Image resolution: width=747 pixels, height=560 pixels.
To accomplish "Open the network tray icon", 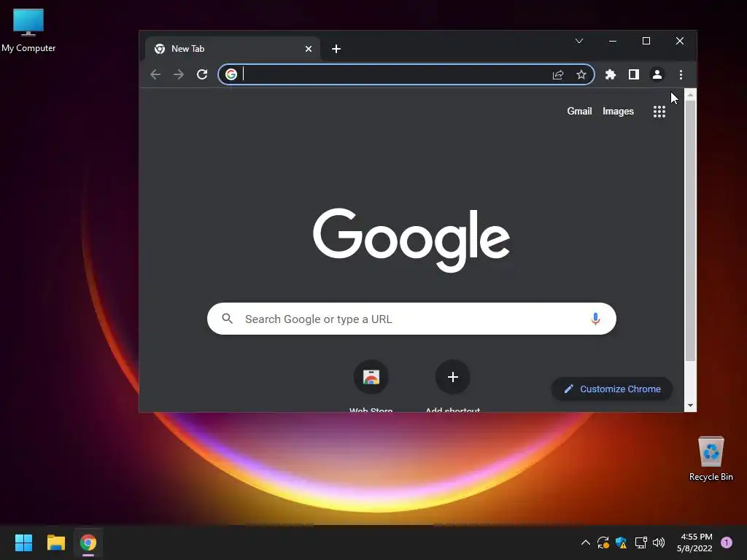I will [x=640, y=542].
